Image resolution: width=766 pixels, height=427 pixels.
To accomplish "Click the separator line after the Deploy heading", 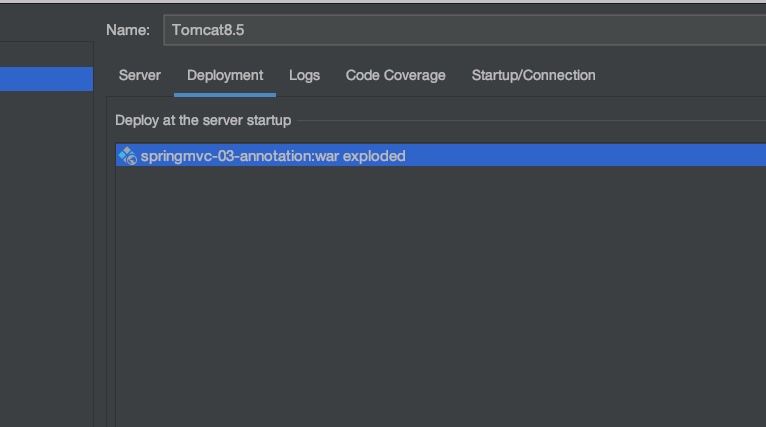I will (530, 121).
